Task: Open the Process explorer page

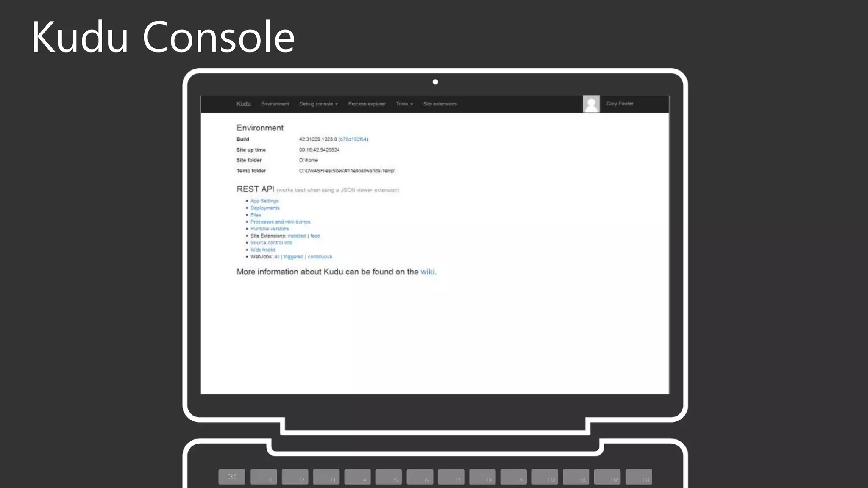Action: pyautogui.click(x=367, y=104)
